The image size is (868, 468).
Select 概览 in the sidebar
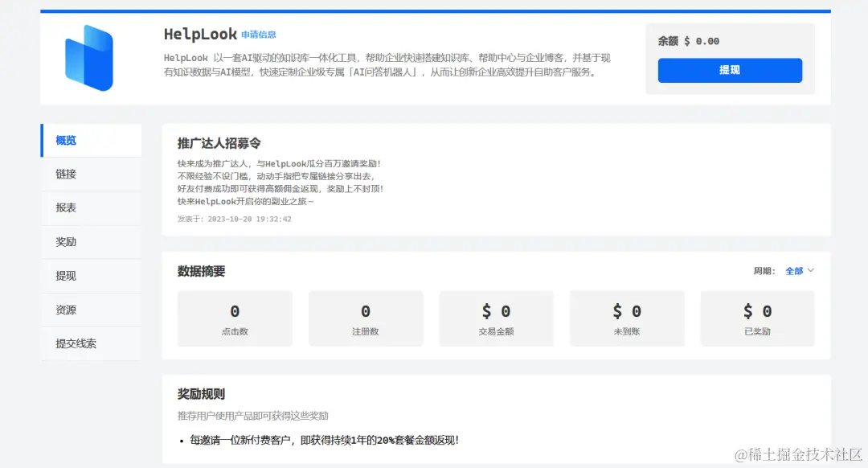[65, 140]
